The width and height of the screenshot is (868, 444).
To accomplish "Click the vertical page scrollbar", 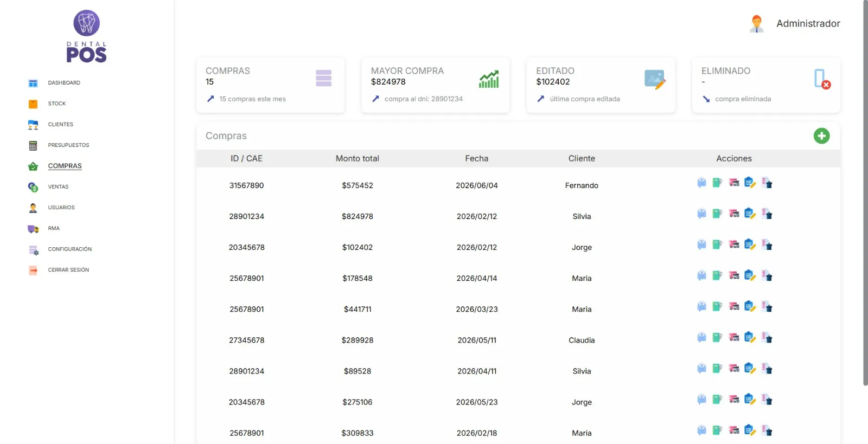I will point(865,192).
